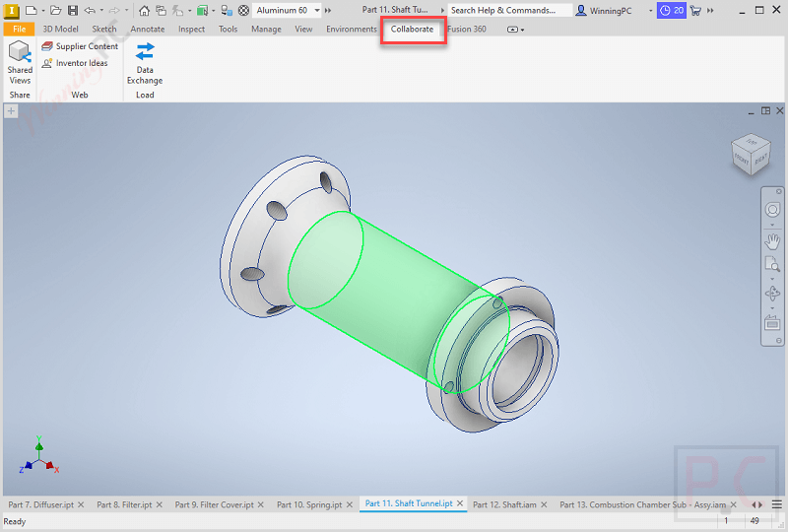Select the Zoom tool in navigation bar
The height and width of the screenshot is (532, 788).
pos(772,263)
